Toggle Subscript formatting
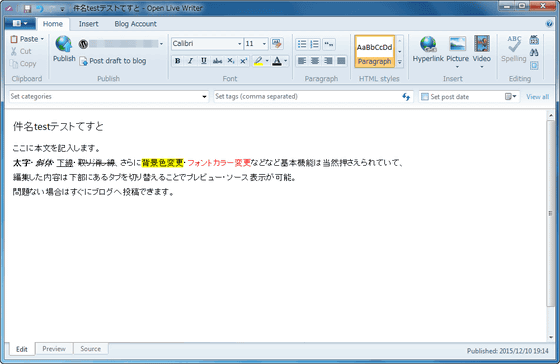Image resolution: width=560 pixels, height=364 pixels. (231, 61)
